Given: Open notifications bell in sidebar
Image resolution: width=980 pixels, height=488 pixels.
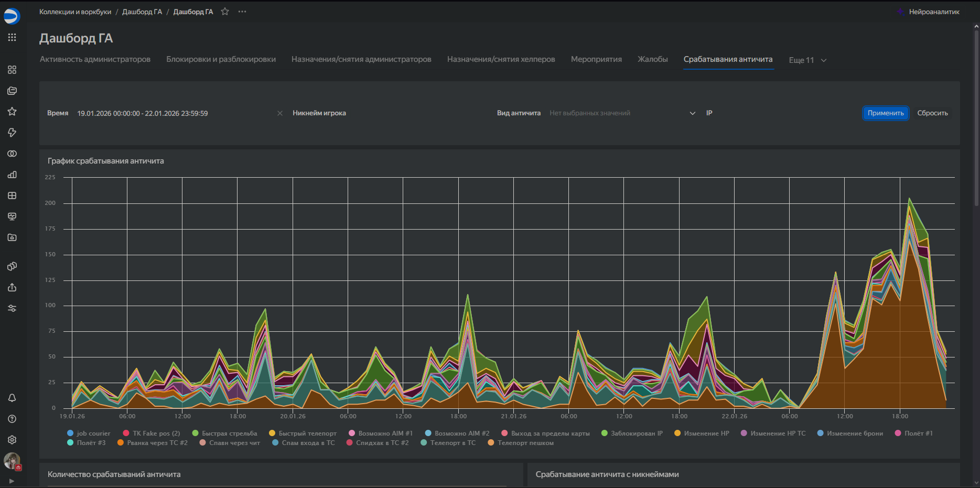Looking at the screenshot, I should 12,398.
